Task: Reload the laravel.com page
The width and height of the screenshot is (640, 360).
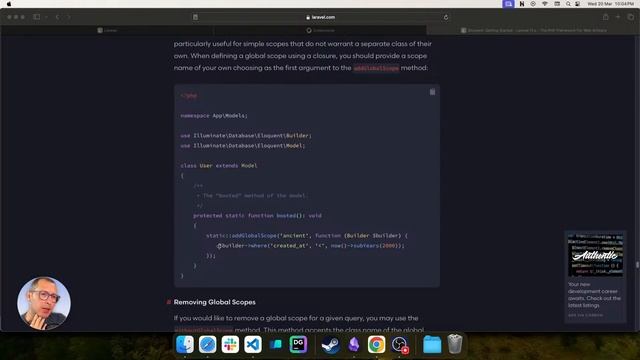Action: tap(446, 17)
